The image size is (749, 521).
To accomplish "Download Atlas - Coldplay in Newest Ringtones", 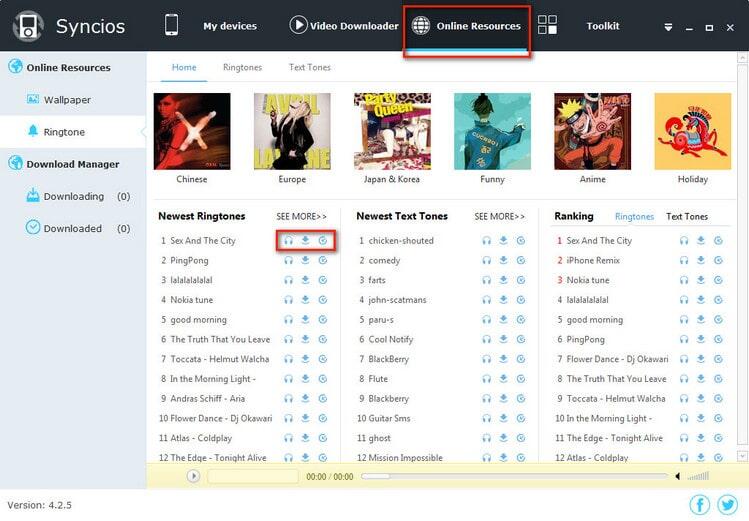I will tap(305, 438).
